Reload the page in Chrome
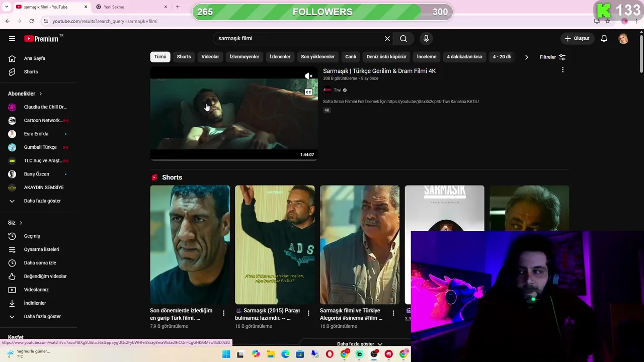Viewport: 644px width, 362px height. pos(31,21)
